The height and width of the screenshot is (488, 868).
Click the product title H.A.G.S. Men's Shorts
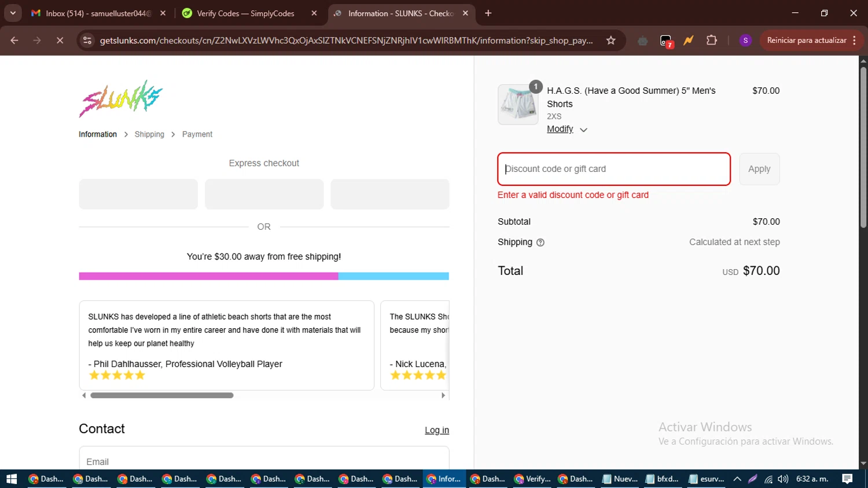631,97
